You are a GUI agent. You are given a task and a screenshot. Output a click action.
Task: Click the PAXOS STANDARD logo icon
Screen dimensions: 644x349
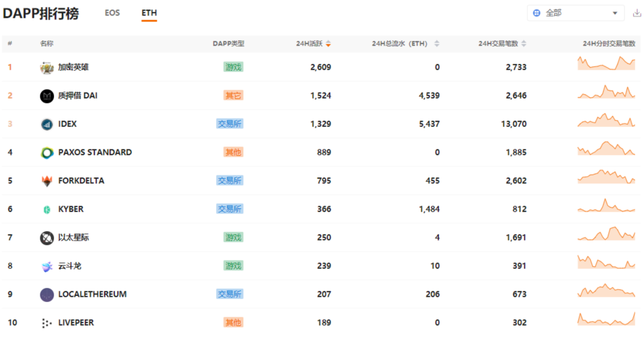tap(47, 153)
